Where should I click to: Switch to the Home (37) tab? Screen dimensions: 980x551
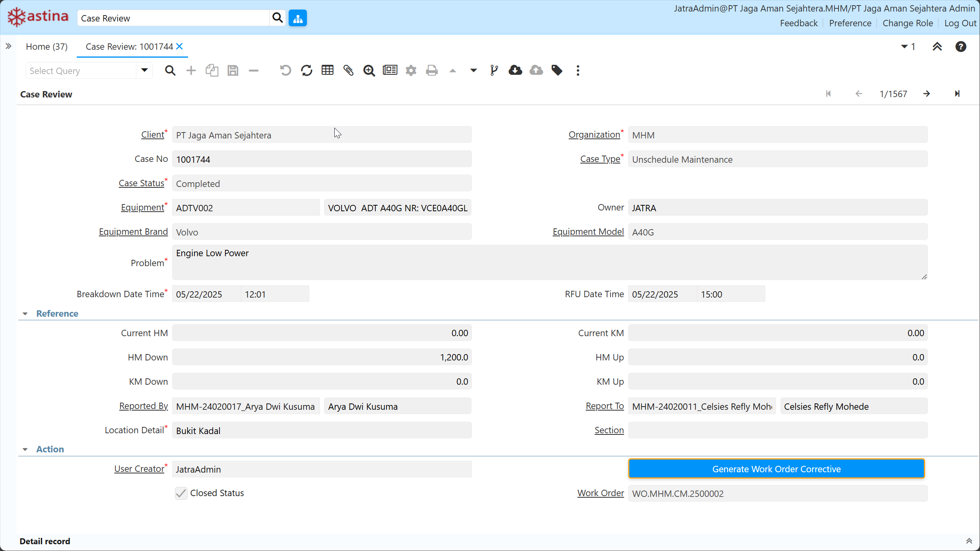pos(47,47)
